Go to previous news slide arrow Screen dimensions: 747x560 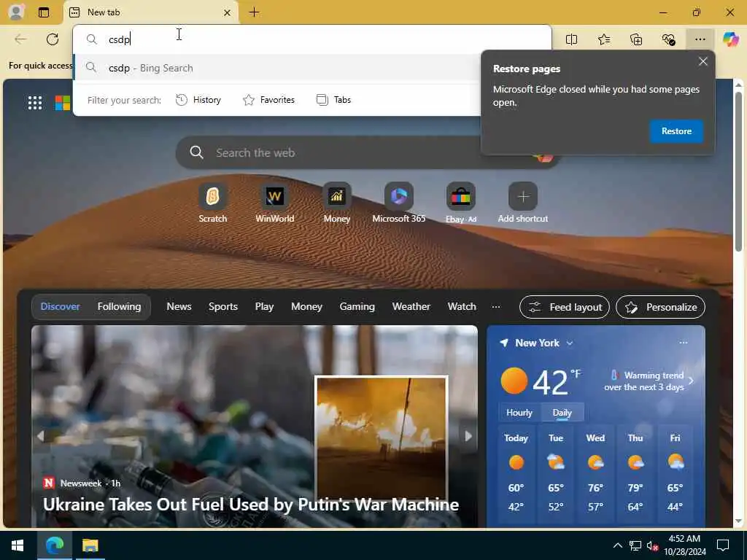tap(41, 436)
